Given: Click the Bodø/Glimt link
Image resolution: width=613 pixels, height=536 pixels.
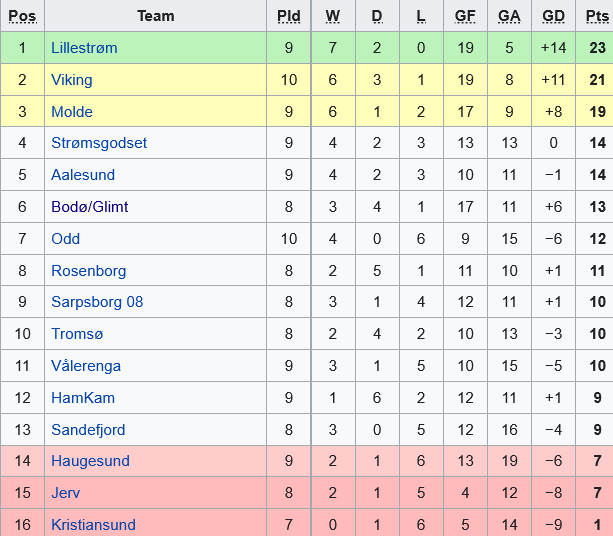Looking at the screenshot, I should click(x=90, y=207).
